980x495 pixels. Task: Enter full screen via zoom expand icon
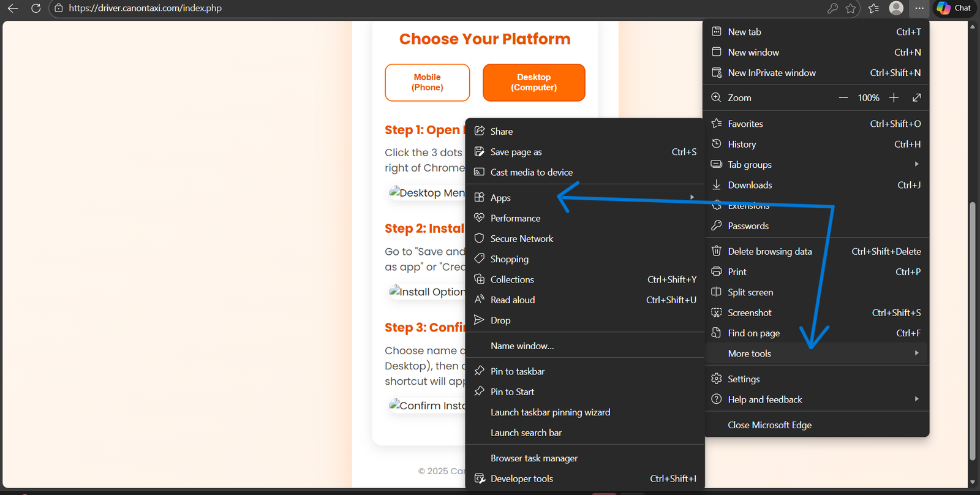click(917, 98)
